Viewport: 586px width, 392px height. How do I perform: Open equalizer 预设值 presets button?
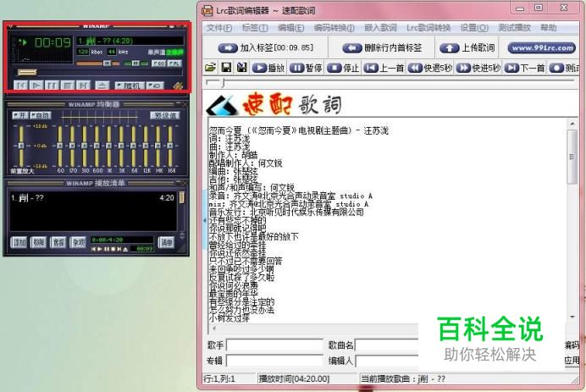[165, 115]
